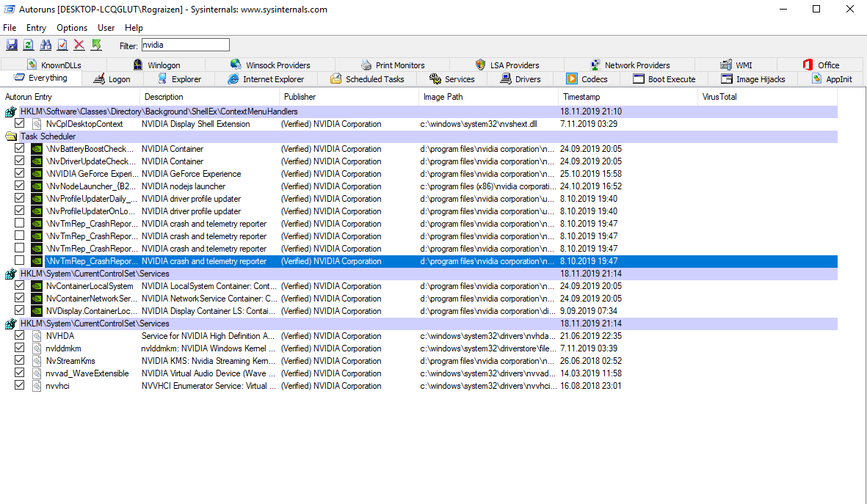This screenshot has height=504, width=867.
Task: Sort by the Autorun Entry column header
Action: (x=70, y=97)
